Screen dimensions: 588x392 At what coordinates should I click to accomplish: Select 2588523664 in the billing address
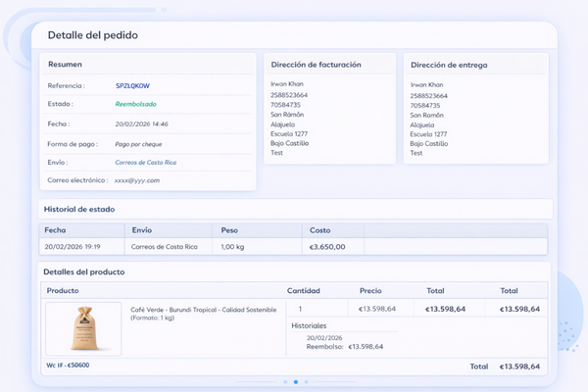[x=289, y=95]
